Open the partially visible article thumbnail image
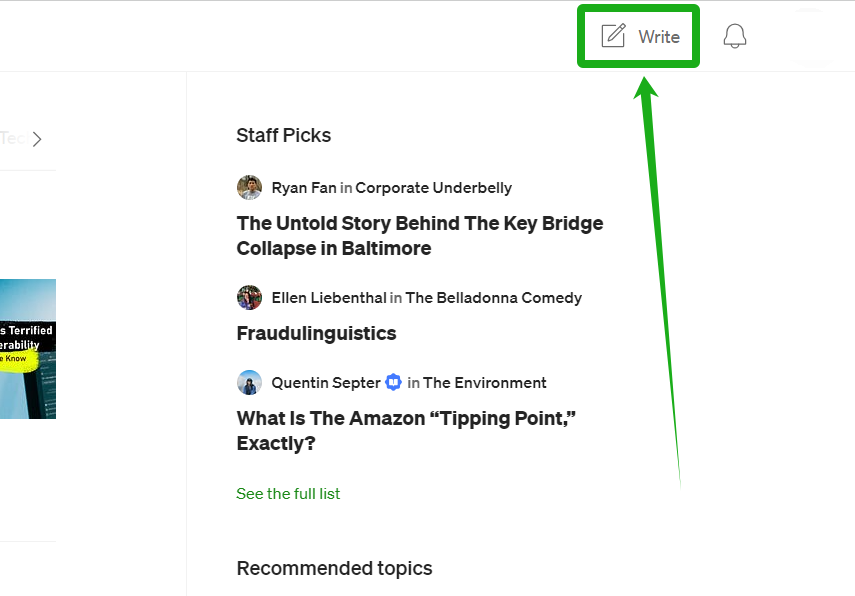Screen dimensions: 855x596 pos(28,349)
